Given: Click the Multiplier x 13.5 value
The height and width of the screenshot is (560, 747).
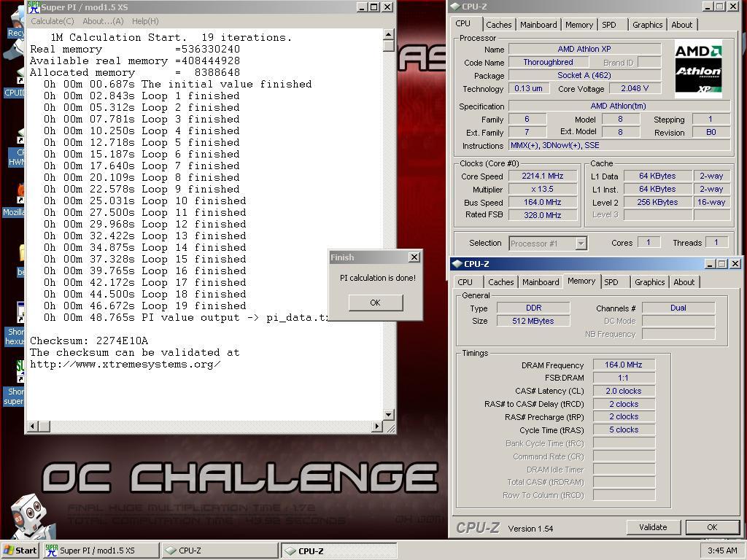Looking at the screenshot, I should (x=543, y=189).
